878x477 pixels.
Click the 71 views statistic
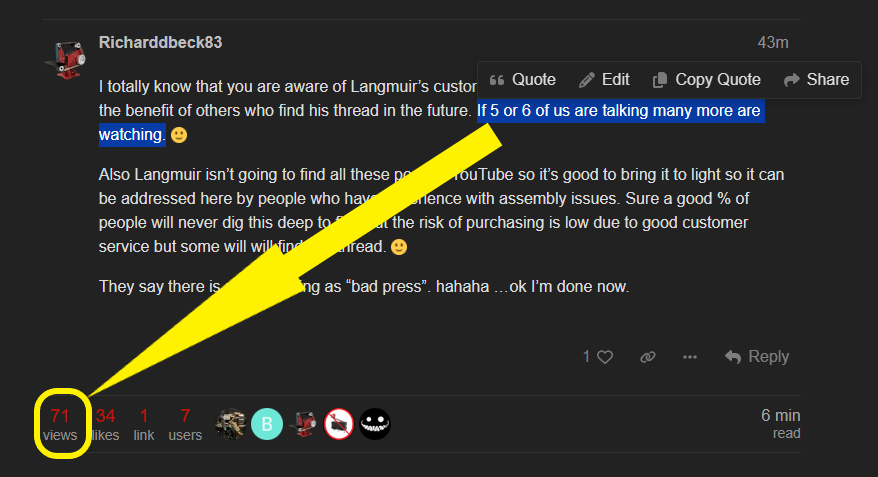click(60, 424)
